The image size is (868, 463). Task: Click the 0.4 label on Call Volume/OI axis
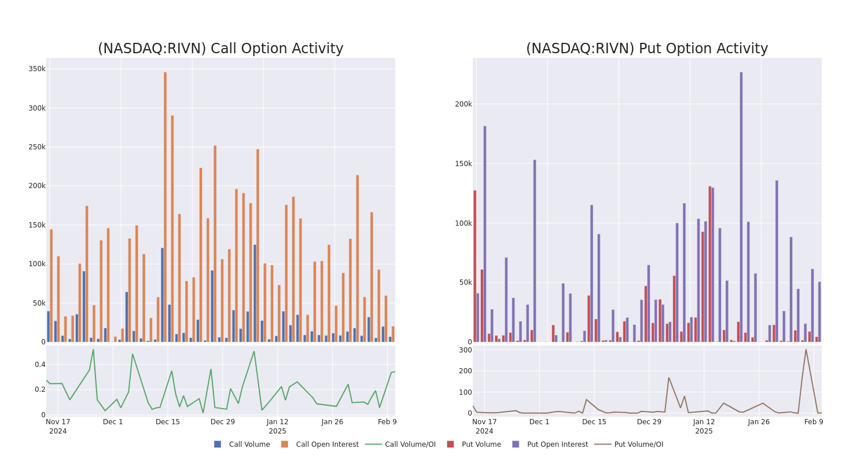coord(40,365)
